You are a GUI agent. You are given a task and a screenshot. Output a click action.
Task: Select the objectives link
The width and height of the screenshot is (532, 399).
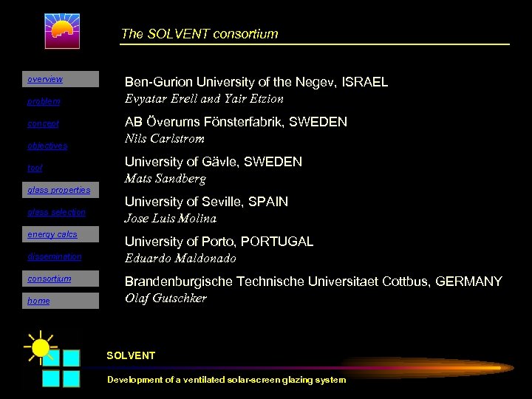coord(47,146)
